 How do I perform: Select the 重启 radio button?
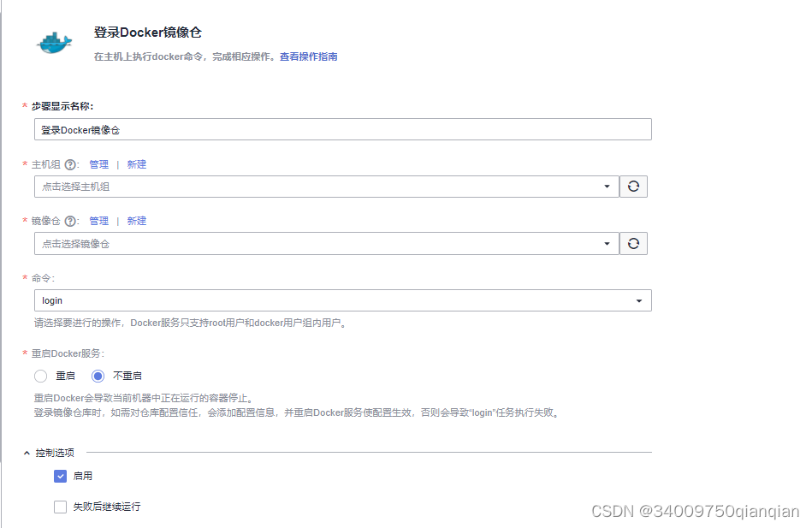tap(41, 376)
